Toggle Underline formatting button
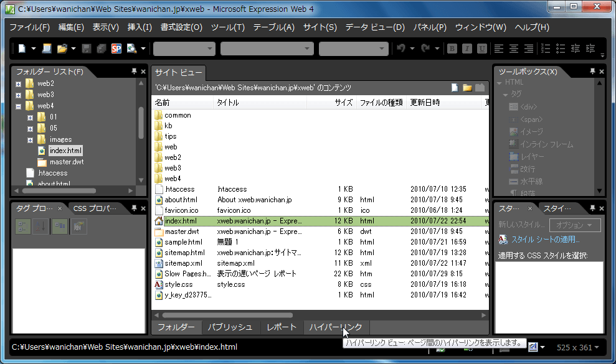 [x=482, y=49]
